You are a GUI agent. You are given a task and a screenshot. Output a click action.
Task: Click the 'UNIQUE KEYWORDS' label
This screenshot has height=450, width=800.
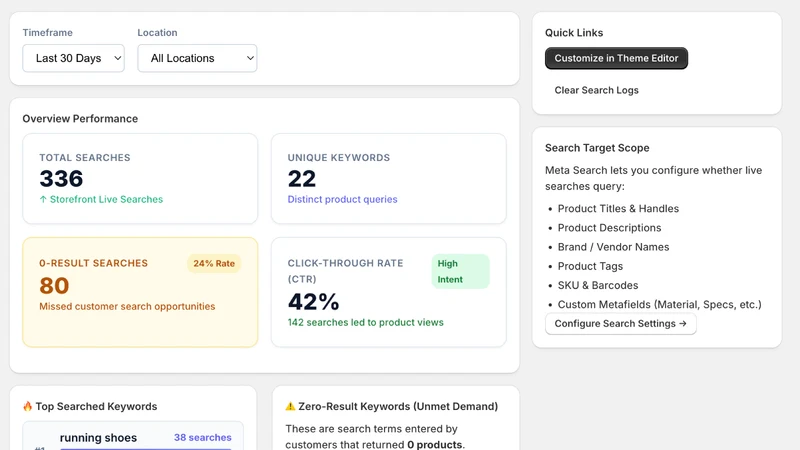click(x=339, y=158)
